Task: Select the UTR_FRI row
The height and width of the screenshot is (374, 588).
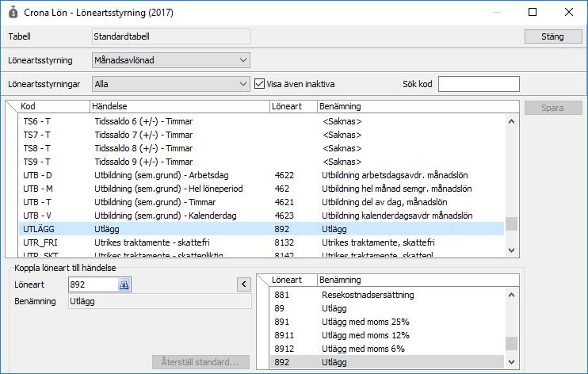Action: [262, 242]
